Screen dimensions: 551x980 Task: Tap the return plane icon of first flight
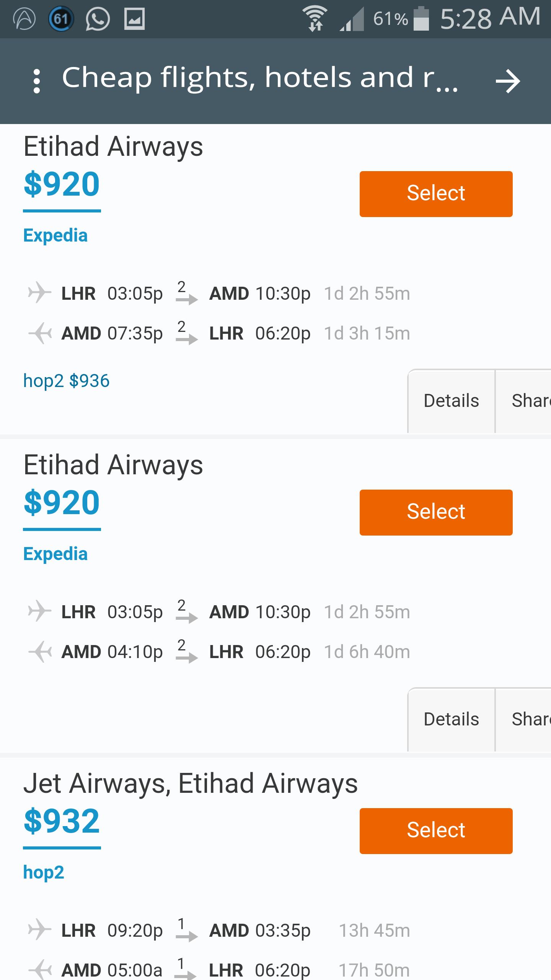[x=40, y=333]
